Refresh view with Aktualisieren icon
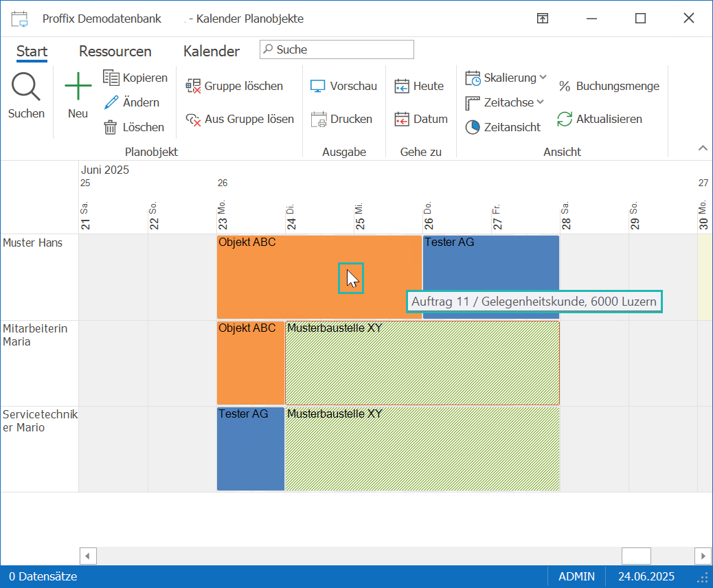The image size is (713, 588). pos(565,119)
